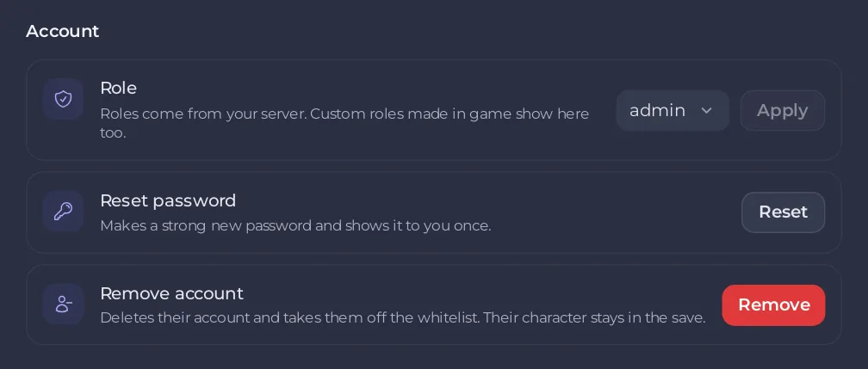This screenshot has width=868, height=369.
Task: Expand the role list via chevron arrow
Action: (706, 111)
